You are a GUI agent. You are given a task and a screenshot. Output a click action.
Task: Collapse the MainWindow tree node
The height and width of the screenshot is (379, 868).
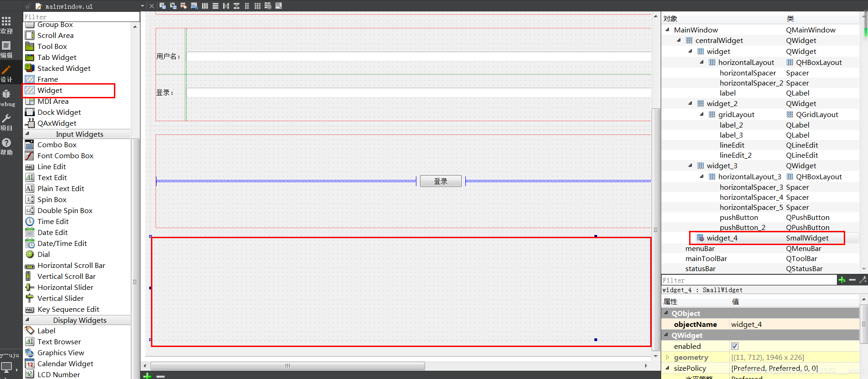point(667,29)
